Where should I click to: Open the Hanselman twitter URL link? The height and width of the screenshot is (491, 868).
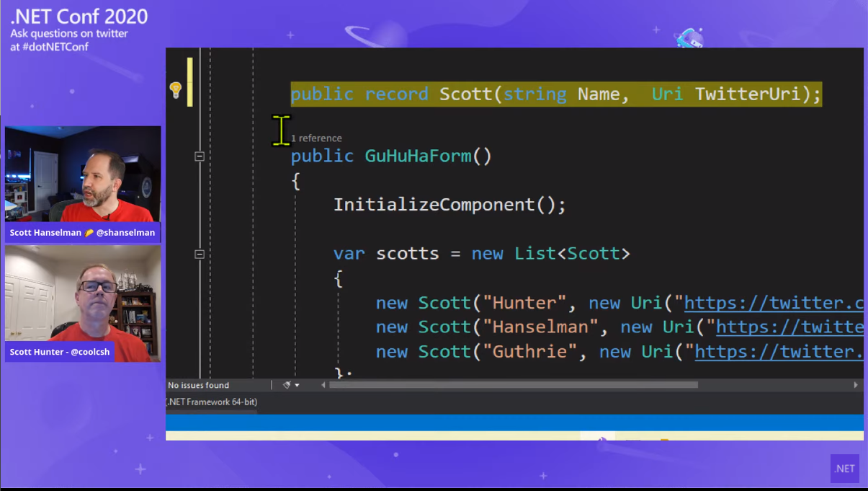tap(789, 327)
